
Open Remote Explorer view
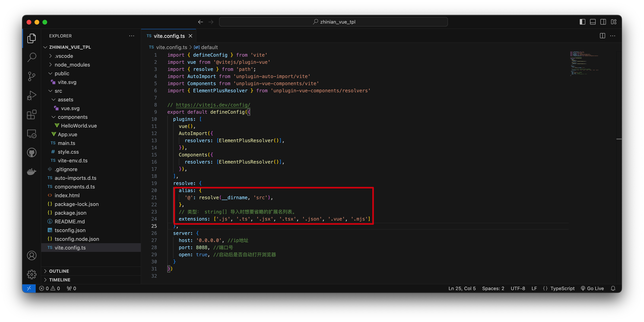coord(32,133)
